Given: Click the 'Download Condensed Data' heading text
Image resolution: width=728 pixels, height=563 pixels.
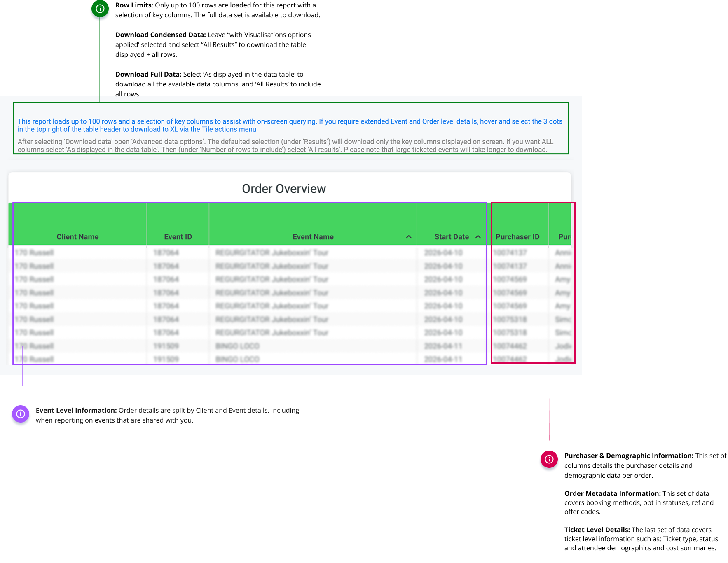Looking at the screenshot, I should [160, 35].
